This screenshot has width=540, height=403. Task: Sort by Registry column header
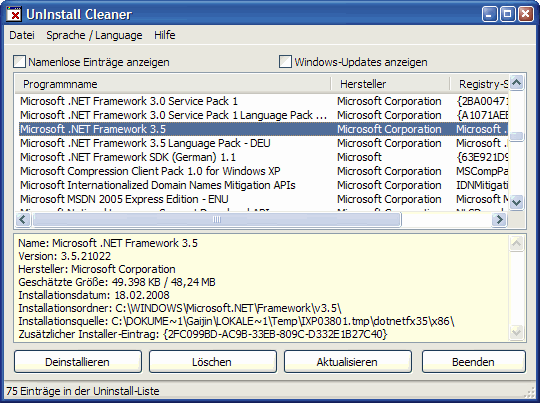tap(479, 84)
